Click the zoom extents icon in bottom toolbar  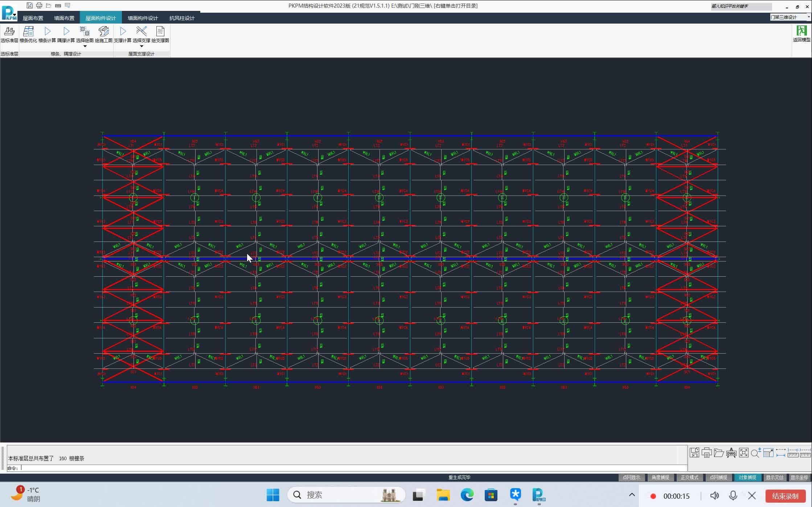[x=743, y=453]
